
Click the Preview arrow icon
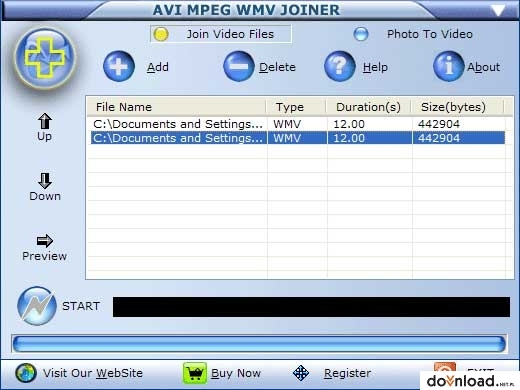pyautogui.click(x=44, y=241)
